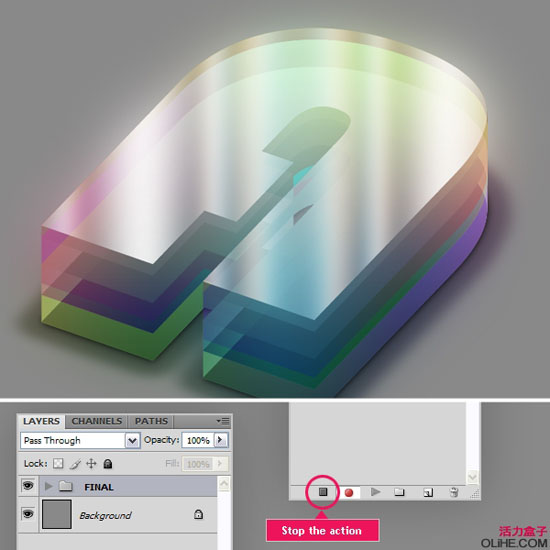Click the Create new set folder icon
Screen dimensions: 550x550
(x=399, y=492)
